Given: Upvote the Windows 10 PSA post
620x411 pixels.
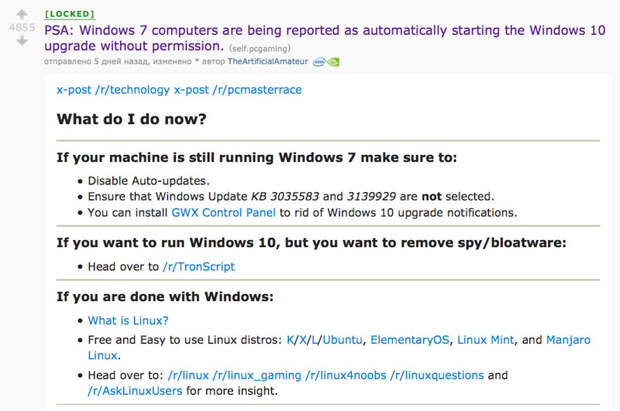Looking at the screenshot, I should (22, 14).
